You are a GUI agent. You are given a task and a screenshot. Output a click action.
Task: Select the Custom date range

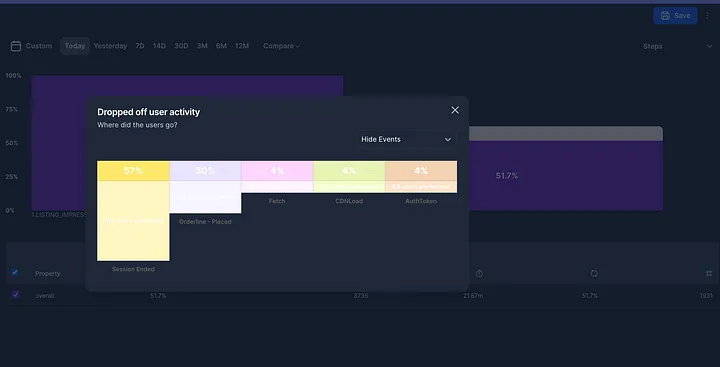39,46
